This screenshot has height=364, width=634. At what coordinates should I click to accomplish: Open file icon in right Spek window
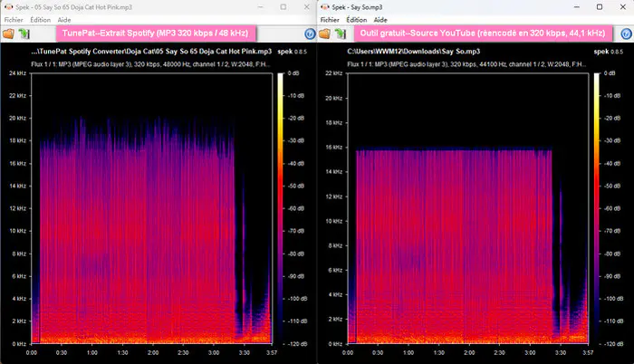[324, 34]
